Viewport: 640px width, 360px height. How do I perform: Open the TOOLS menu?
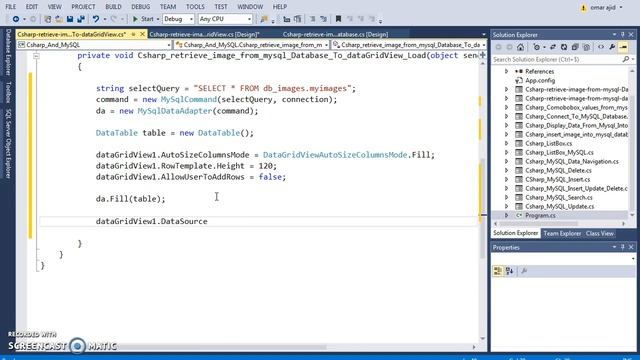(195, 7)
